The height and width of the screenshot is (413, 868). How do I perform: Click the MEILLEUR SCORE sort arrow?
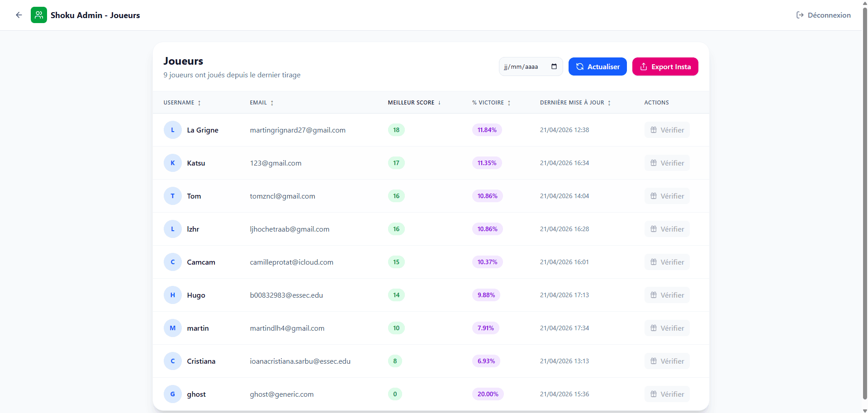(x=439, y=103)
